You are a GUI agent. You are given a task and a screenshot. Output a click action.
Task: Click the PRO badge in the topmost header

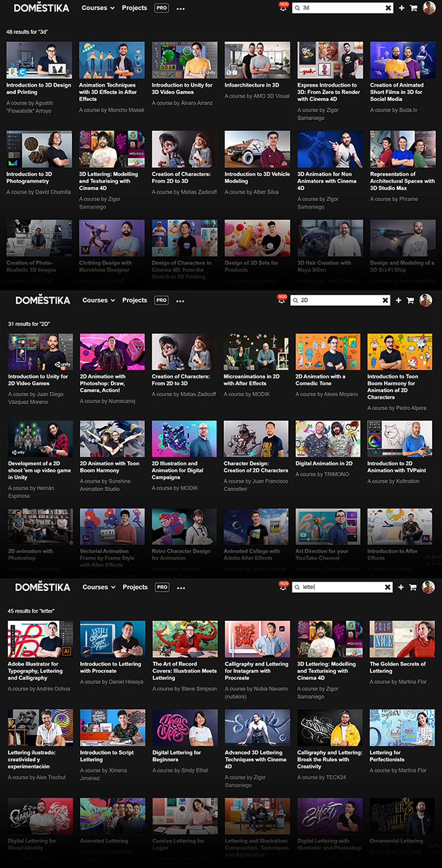[x=161, y=8]
